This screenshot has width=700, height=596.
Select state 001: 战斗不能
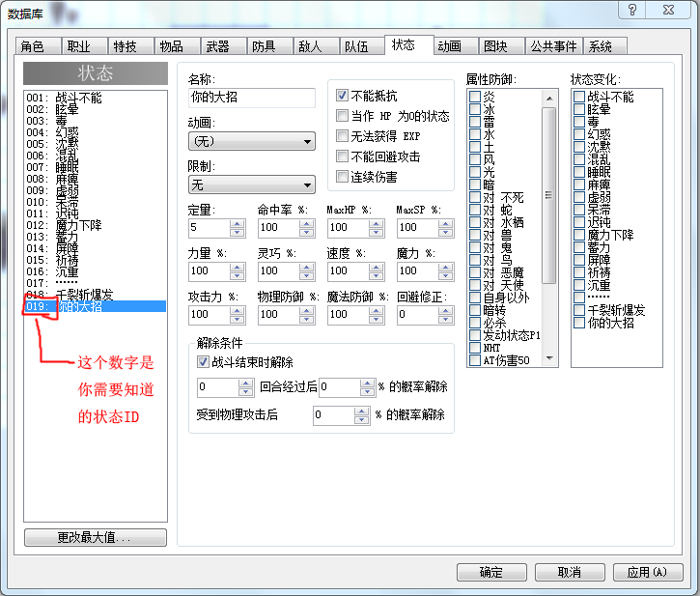(x=96, y=98)
